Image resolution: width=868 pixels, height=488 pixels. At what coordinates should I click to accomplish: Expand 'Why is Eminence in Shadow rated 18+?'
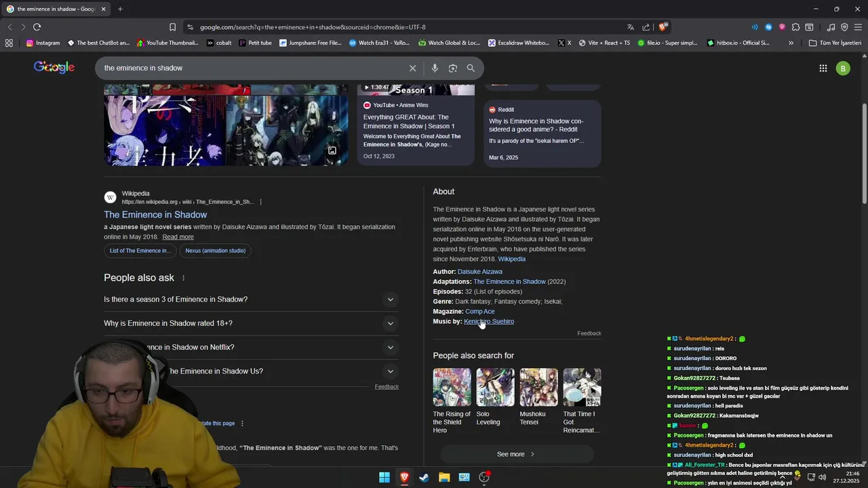tap(250, 323)
